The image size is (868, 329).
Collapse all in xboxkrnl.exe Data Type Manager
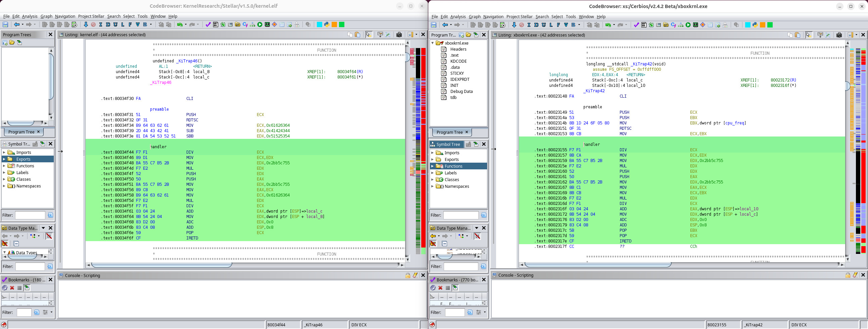tap(444, 243)
